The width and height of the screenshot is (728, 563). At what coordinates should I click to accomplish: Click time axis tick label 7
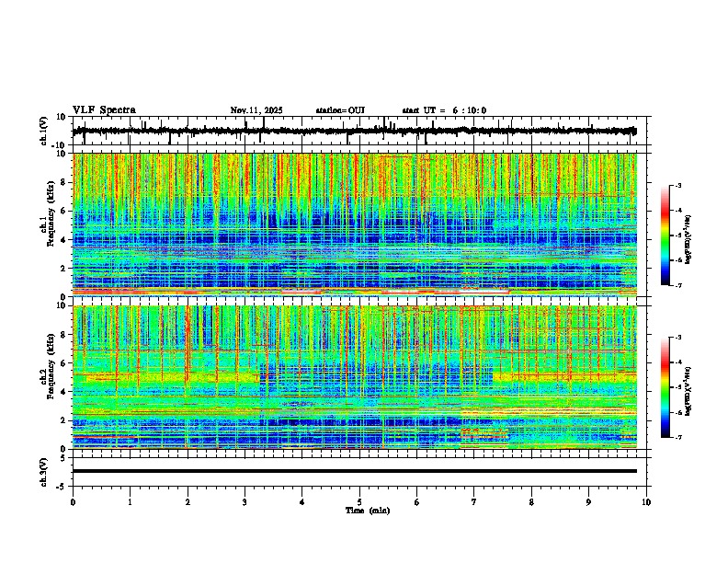click(474, 502)
